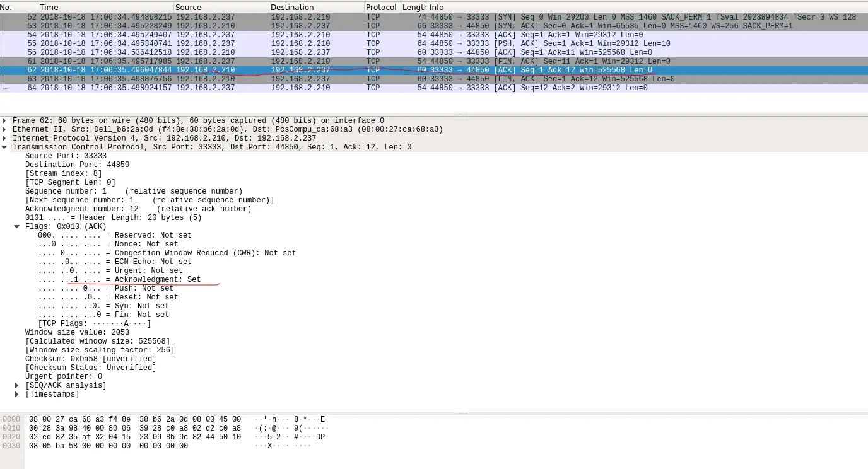Collapse the Transmission Control Protocol section
This screenshot has width=868, height=469.
5,147
